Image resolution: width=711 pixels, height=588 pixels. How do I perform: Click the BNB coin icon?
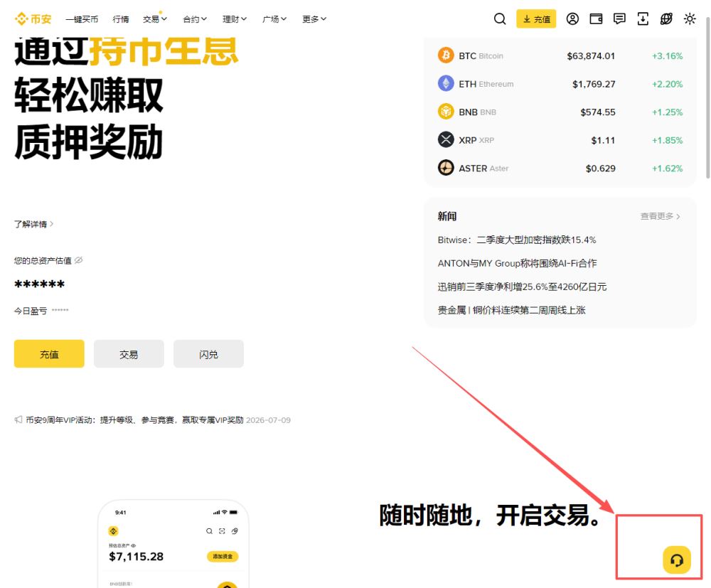pos(446,112)
